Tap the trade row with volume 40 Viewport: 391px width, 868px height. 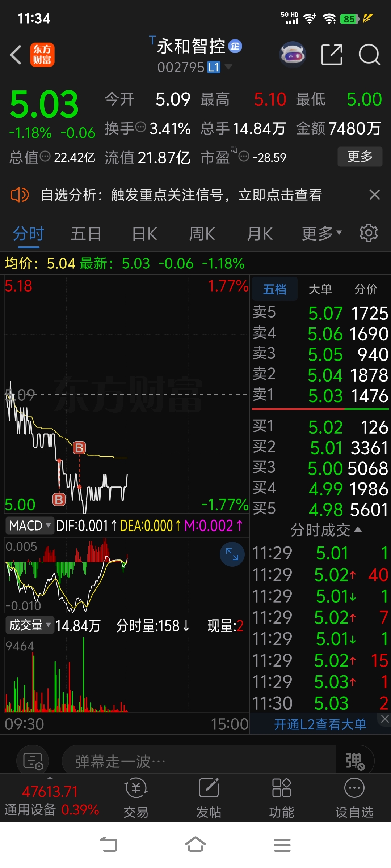[320, 574]
